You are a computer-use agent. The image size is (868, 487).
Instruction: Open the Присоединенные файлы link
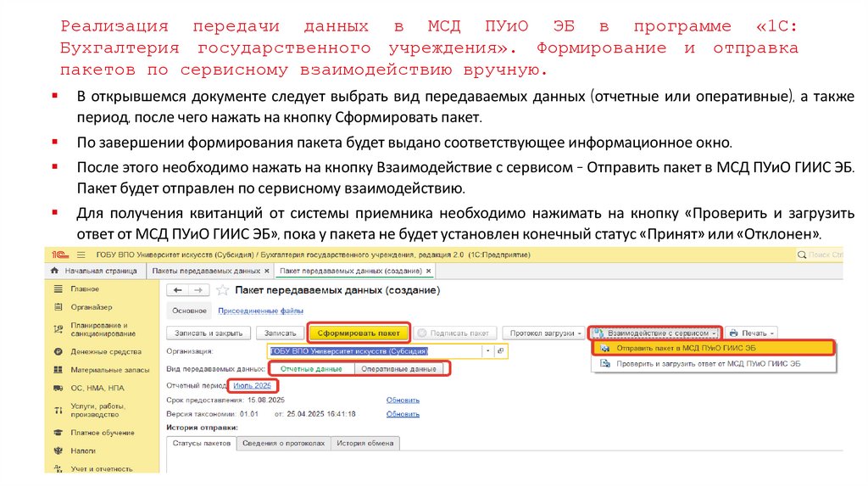[x=260, y=311]
